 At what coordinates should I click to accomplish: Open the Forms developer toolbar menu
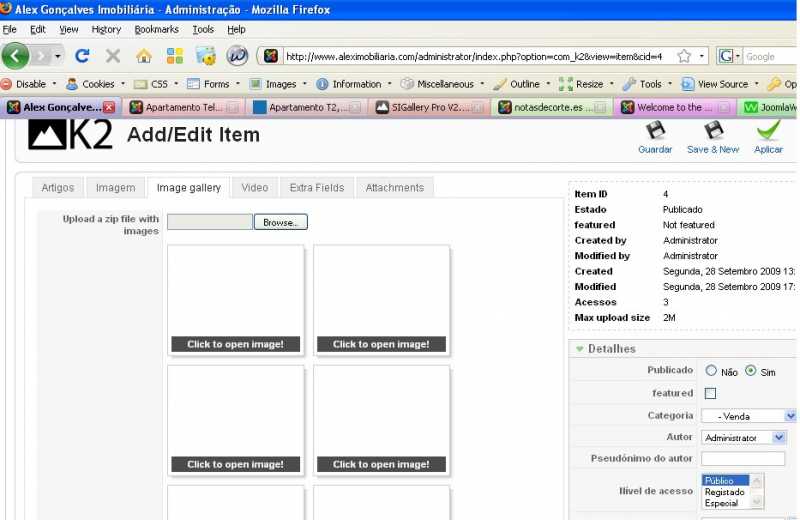click(214, 84)
